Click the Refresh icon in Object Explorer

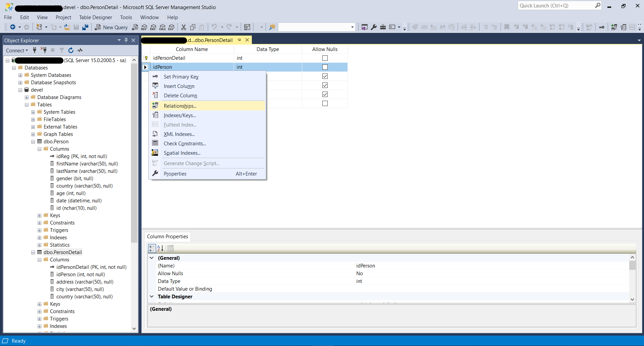[x=71, y=50]
